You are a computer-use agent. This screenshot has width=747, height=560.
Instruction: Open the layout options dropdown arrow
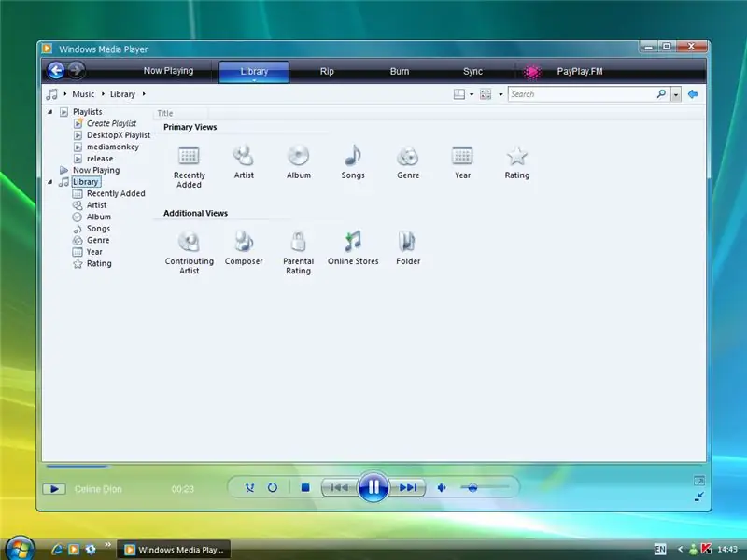(472, 94)
